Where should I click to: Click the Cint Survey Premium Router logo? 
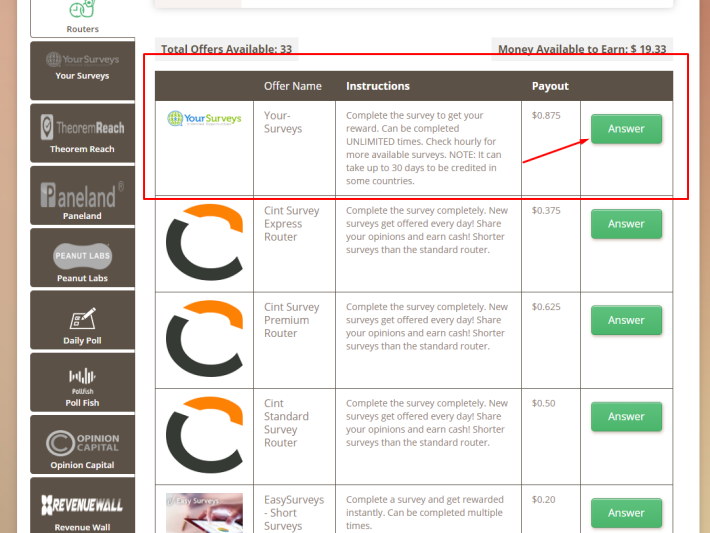pos(204,339)
